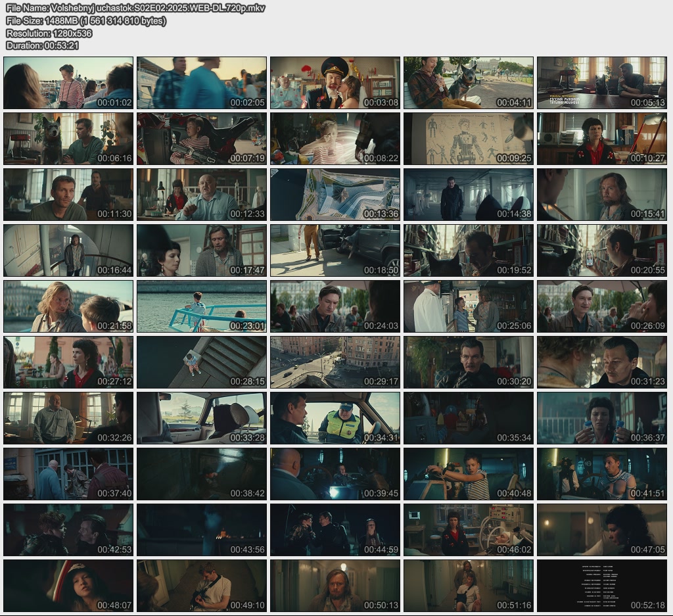This screenshot has height=616, width=673.
Task: Click the robot diagram frame at 00:09:25
Action: point(468,139)
